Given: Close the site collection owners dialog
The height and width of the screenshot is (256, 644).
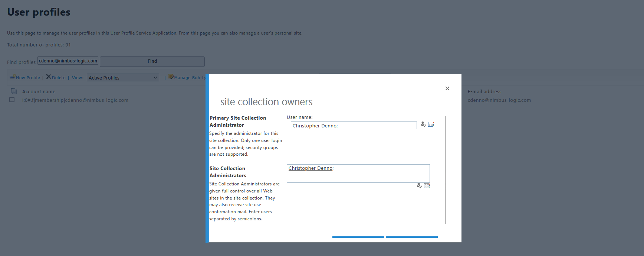Looking at the screenshot, I should click(x=447, y=88).
